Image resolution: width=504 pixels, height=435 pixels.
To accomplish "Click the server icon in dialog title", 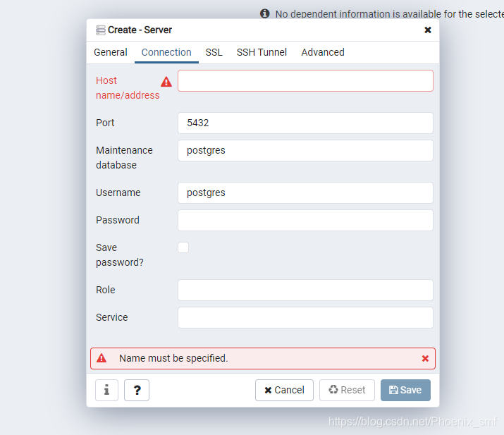I will [101, 30].
